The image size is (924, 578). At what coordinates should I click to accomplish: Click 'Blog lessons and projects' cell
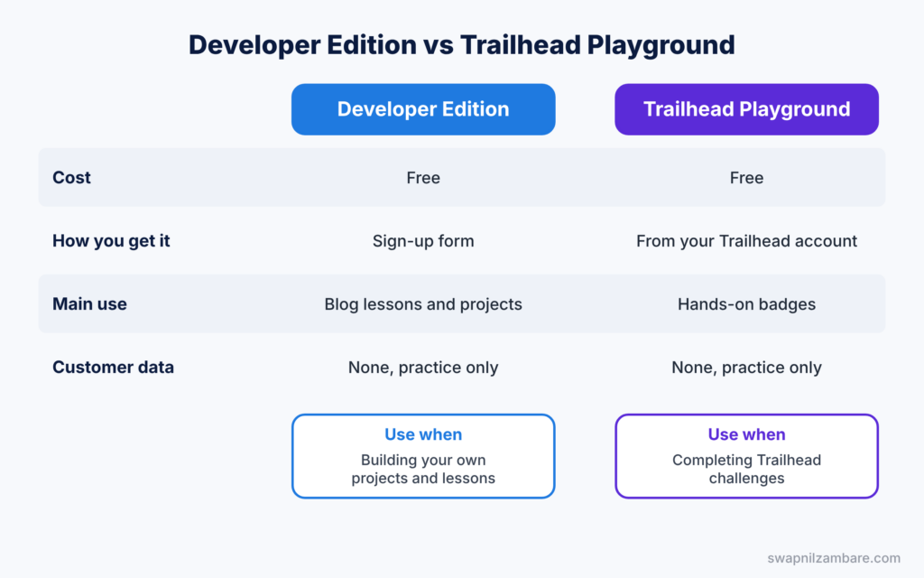pos(423,303)
